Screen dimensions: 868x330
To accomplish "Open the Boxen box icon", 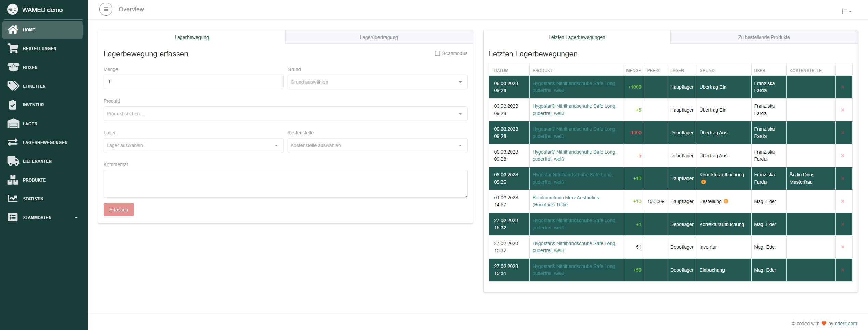I will (x=13, y=67).
